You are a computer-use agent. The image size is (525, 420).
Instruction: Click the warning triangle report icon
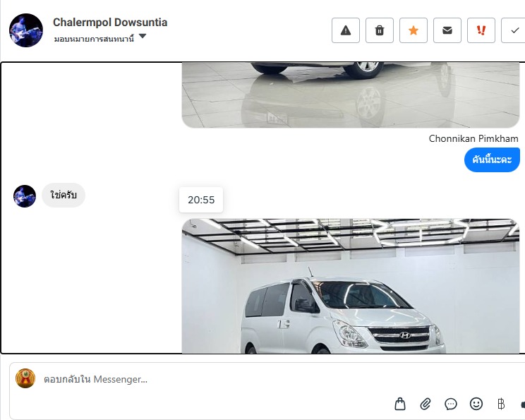(346, 30)
